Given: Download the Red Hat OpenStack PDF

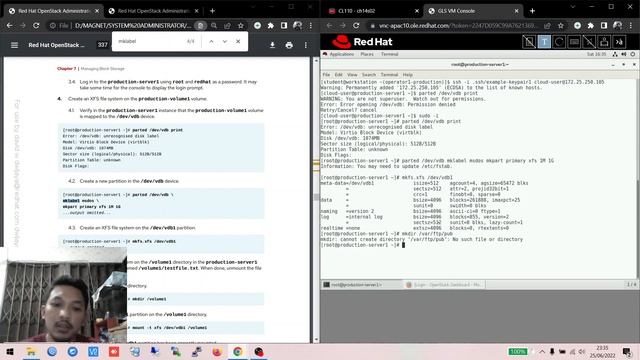Looking at the screenshot, I should tap(272, 45).
